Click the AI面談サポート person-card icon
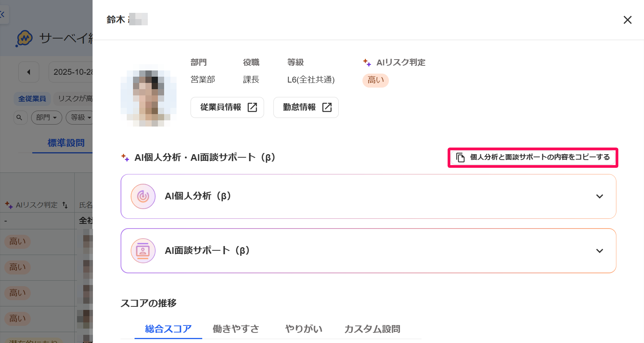 click(x=143, y=251)
